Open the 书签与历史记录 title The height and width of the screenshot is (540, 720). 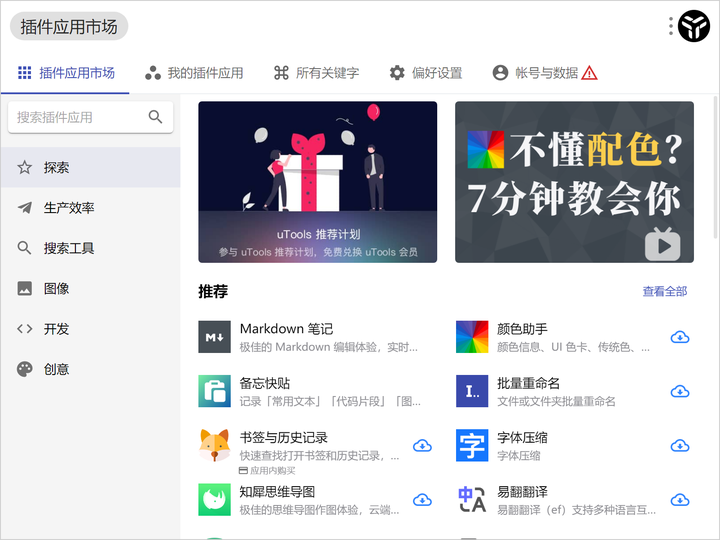coord(284,437)
